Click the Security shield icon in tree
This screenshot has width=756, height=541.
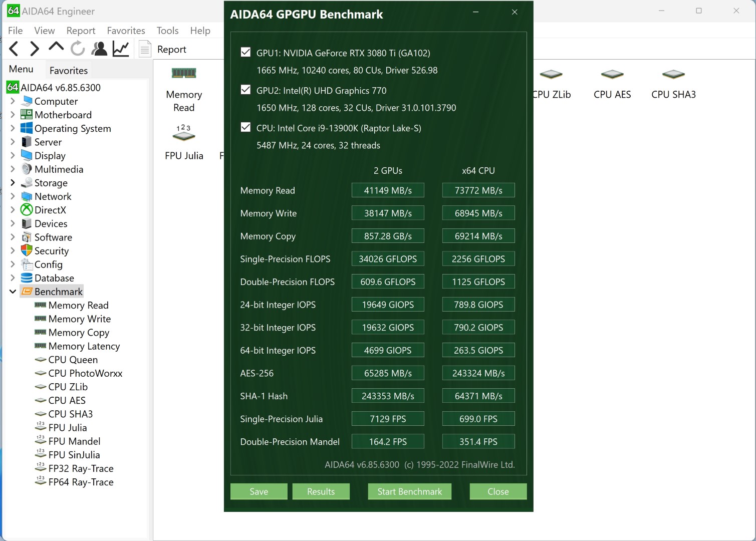tap(27, 250)
